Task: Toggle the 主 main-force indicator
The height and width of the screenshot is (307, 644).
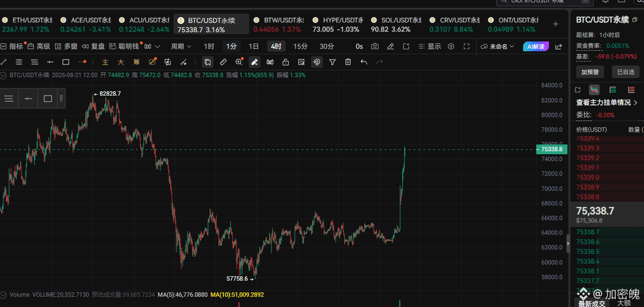Action: (105, 62)
